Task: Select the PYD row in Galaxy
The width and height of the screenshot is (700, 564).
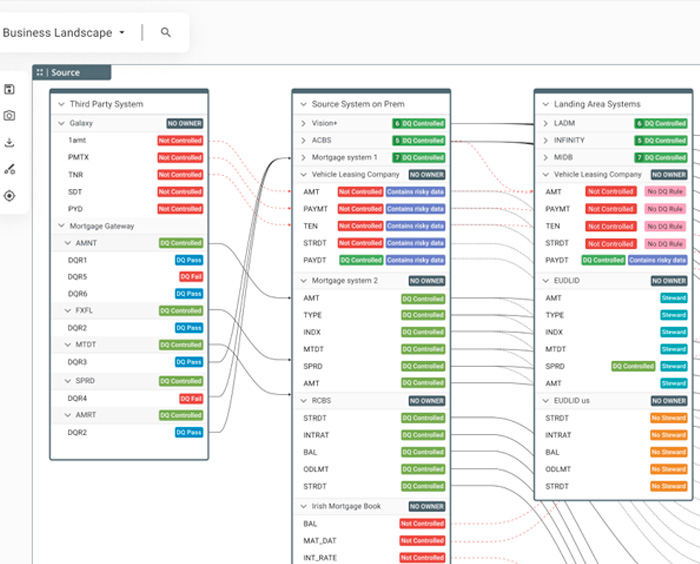Action: 129,209
